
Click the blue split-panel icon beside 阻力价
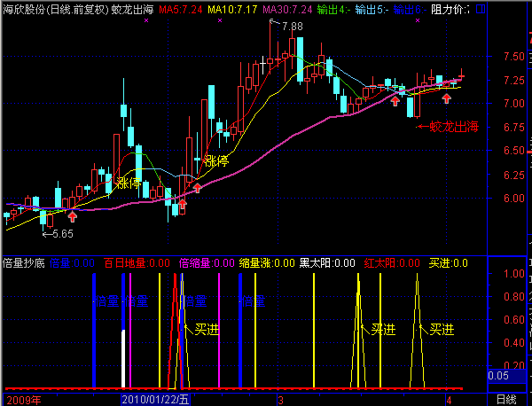click(480, 9)
